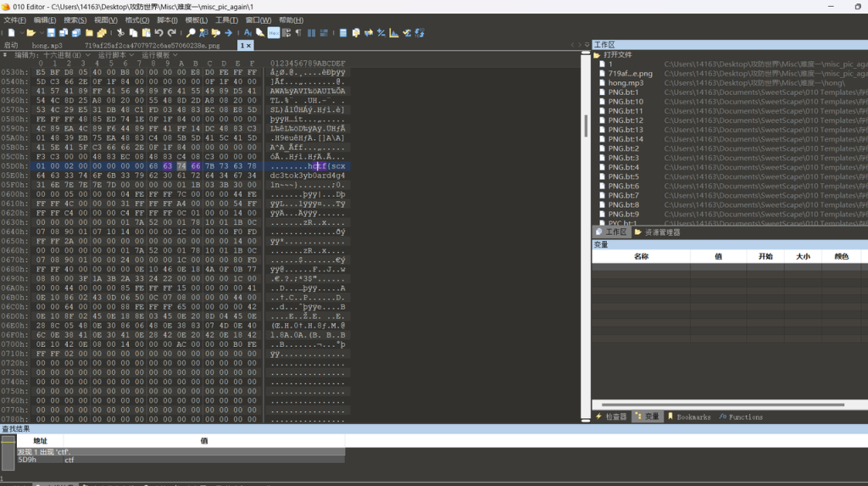Viewport: 868px width, 486px height.
Task: Select the 5D9h ctf search result row
Action: click(51, 459)
